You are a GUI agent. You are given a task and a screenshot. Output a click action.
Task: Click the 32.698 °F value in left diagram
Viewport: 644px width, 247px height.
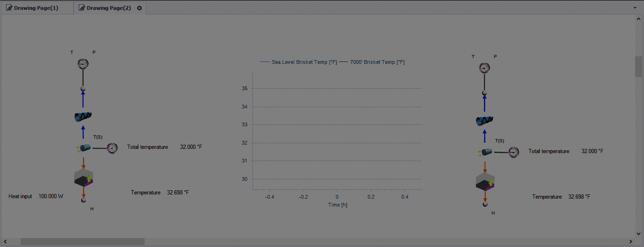[178, 193]
